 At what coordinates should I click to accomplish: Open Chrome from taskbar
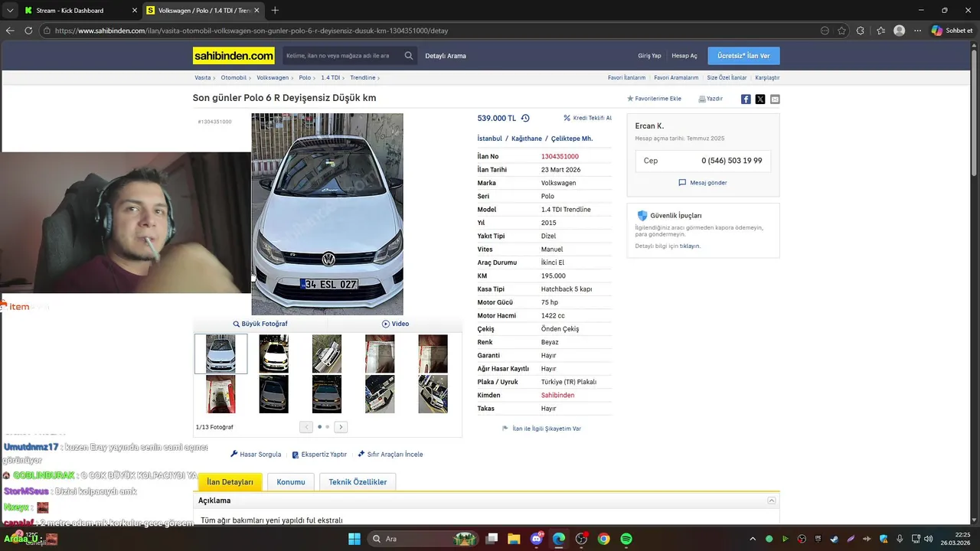pos(604,539)
